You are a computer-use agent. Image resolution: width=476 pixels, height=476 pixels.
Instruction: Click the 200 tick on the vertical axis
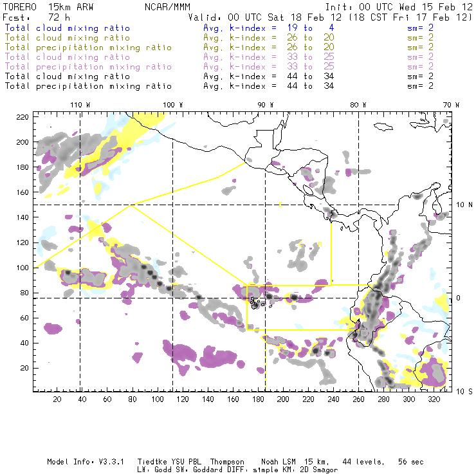(x=23, y=142)
